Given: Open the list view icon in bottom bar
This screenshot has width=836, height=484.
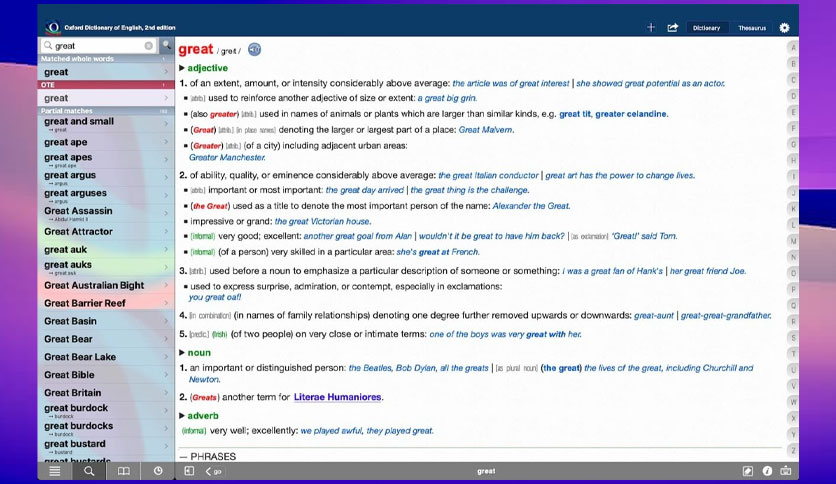Looking at the screenshot, I should coord(54,471).
